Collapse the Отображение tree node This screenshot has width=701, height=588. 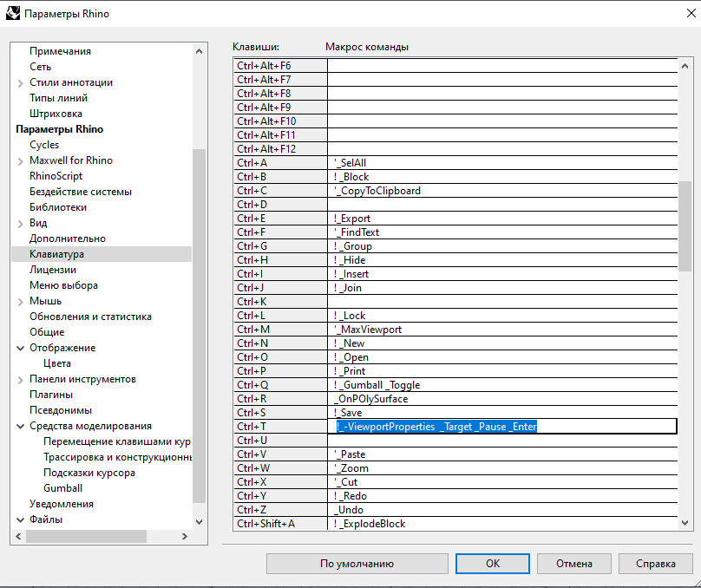click(21, 348)
